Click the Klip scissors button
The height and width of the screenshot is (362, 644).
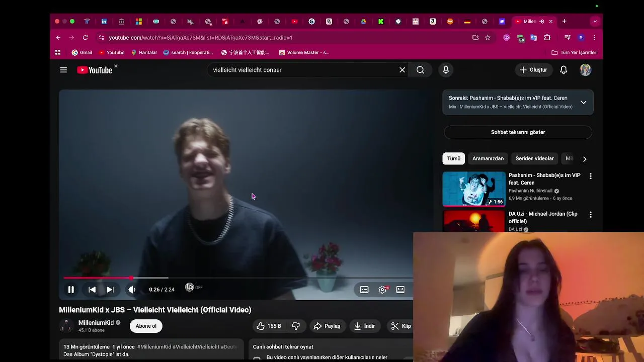pyautogui.click(x=401, y=326)
